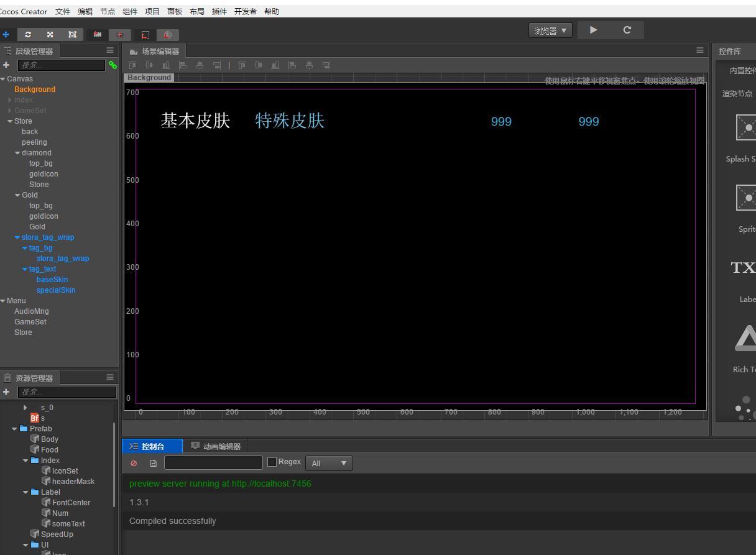Click the assets search field
The image size is (756, 555).
tap(67, 392)
